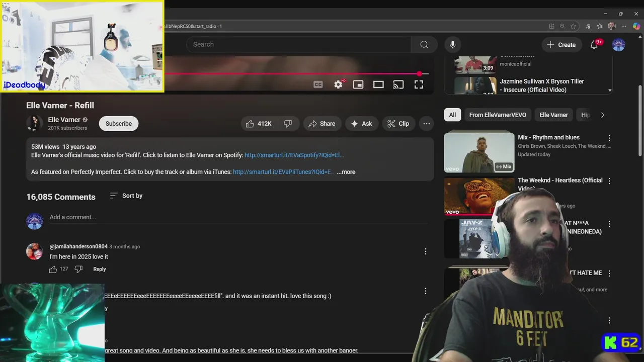Open the browser favorites list icon
This screenshot has width=644, height=362.
tap(600, 26)
